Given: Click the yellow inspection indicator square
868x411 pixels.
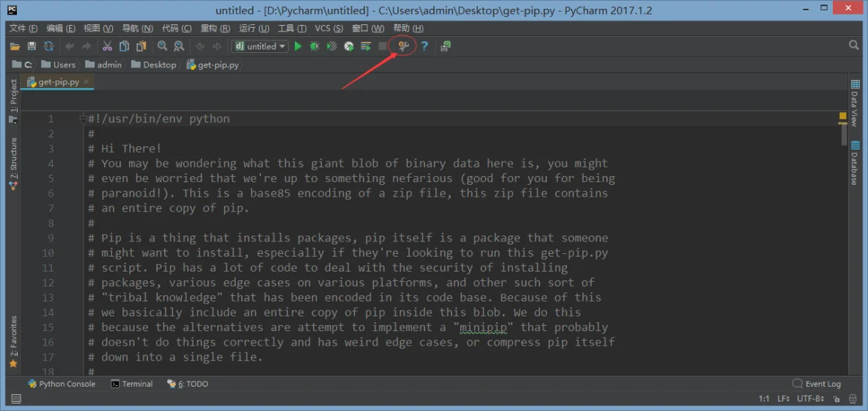Looking at the screenshot, I should point(843,116).
